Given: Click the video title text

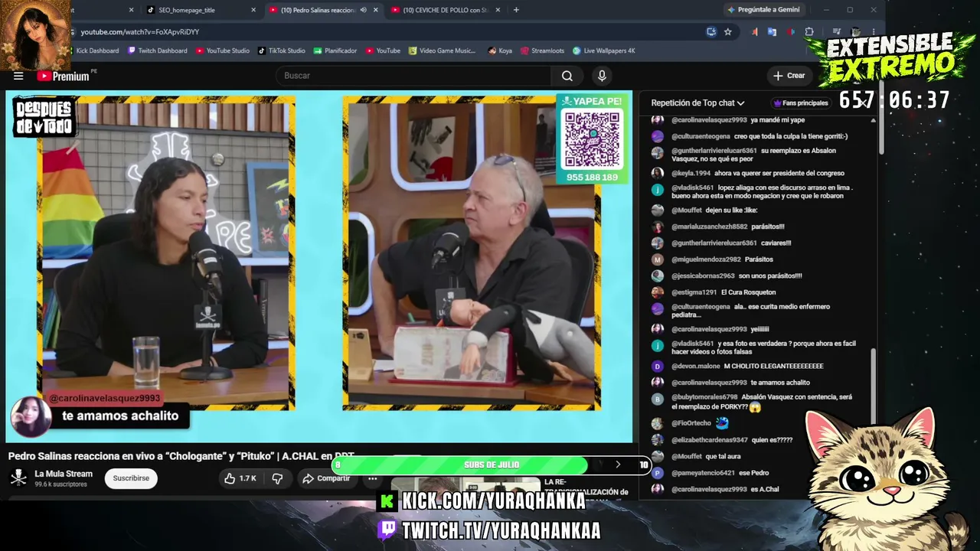Looking at the screenshot, I should coord(181,456).
